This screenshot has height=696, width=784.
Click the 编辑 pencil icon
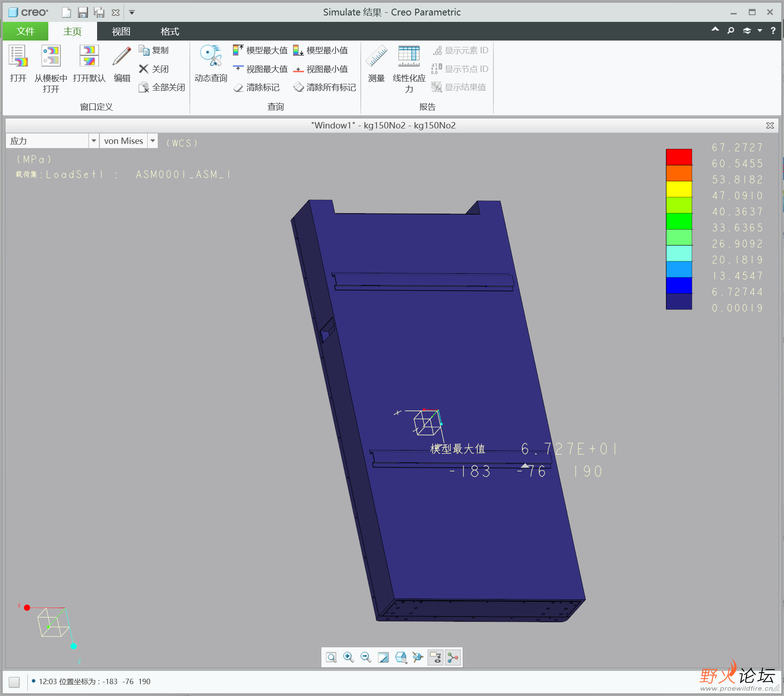[x=122, y=64]
